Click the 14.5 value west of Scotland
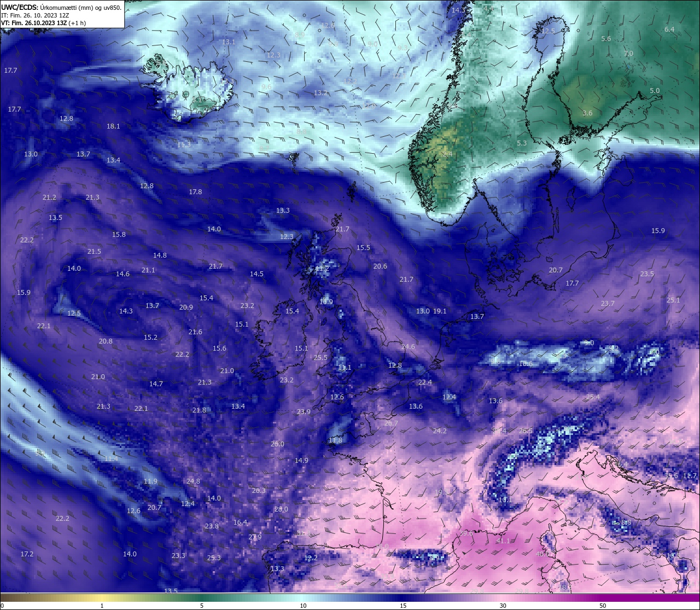This screenshot has height=610, width=700. point(256,274)
